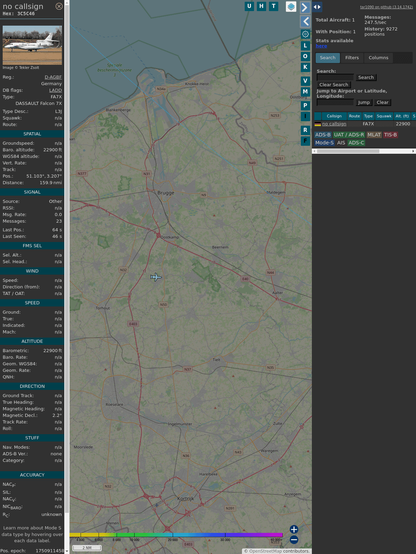Toggle the R map button

click(305, 130)
